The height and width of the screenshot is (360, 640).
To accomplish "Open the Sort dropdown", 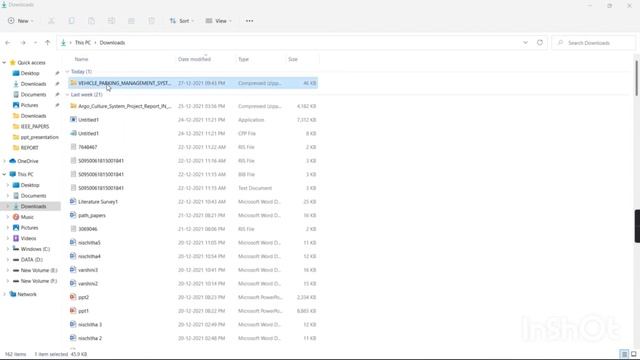I will 182,21.
